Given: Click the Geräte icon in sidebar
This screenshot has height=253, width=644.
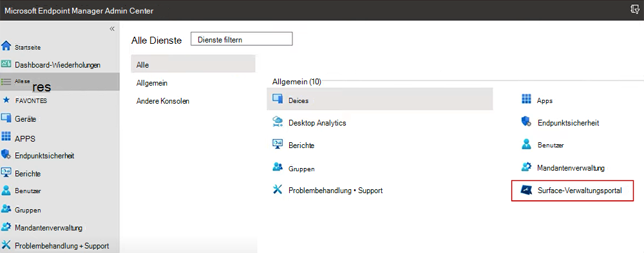Looking at the screenshot, I should (6, 118).
